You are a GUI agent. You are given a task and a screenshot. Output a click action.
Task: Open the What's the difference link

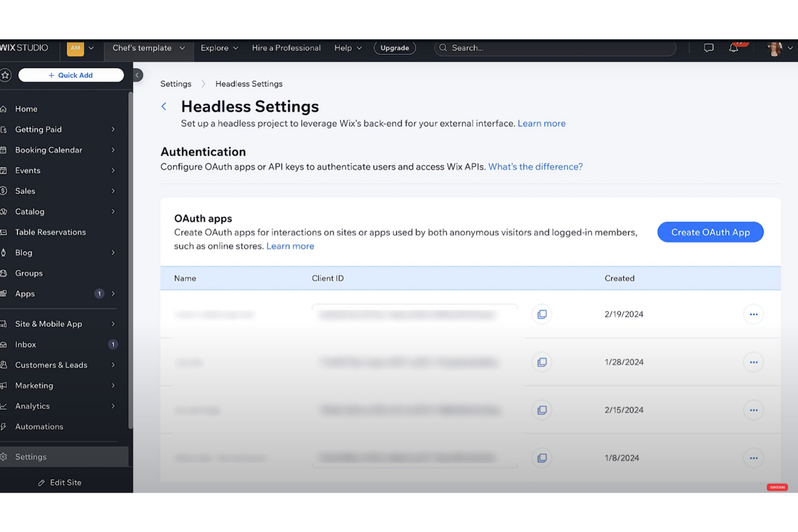click(x=535, y=167)
